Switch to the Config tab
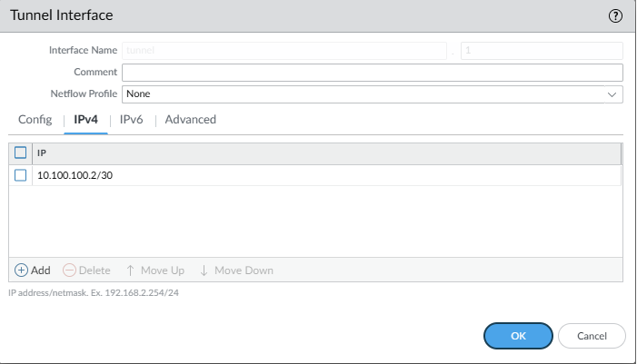Image resolution: width=637 pixels, height=364 pixels. click(35, 120)
